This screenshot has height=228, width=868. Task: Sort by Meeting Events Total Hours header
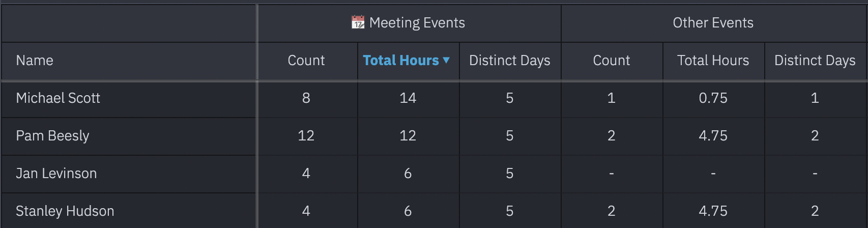pyautogui.click(x=401, y=61)
